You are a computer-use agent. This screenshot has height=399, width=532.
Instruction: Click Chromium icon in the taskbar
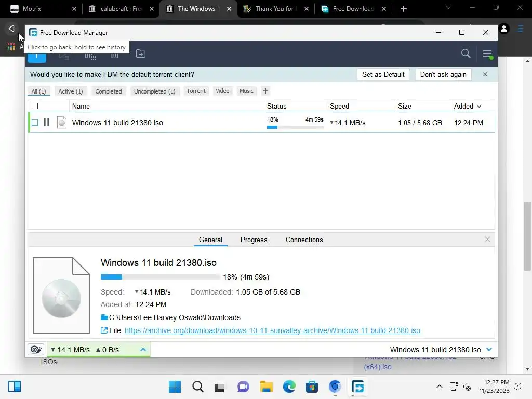coord(335,387)
